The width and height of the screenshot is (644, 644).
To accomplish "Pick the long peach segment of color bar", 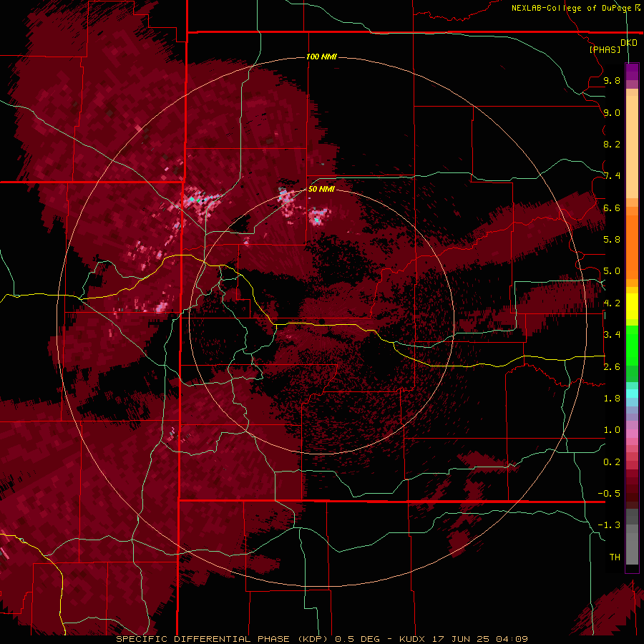I will tap(632, 147).
